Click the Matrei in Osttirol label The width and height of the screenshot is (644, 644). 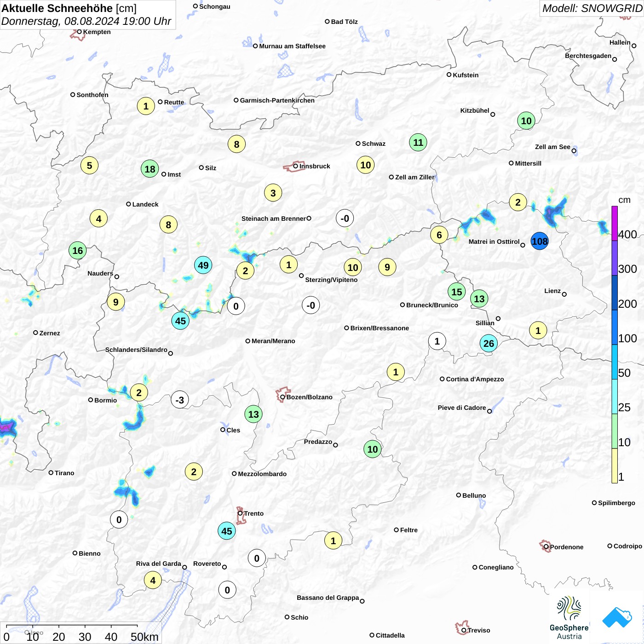pyautogui.click(x=494, y=241)
